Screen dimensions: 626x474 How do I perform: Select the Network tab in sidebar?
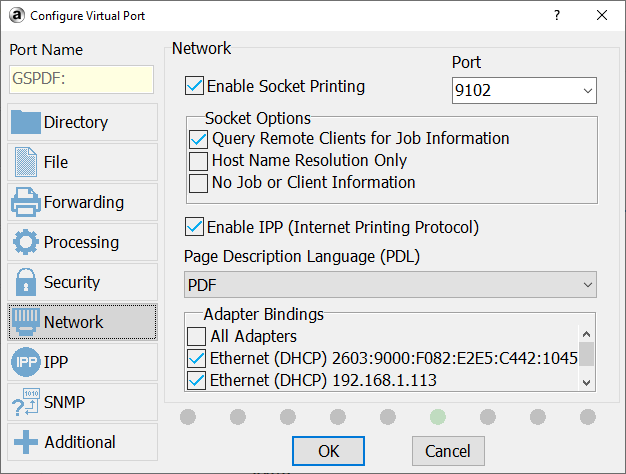tap(83, 322)
